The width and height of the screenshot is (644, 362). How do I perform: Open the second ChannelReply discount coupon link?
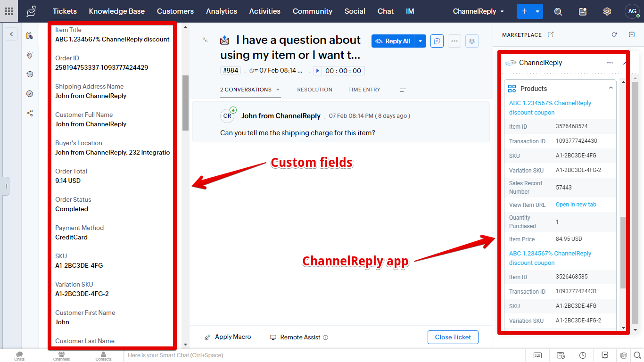pos(550,258)
